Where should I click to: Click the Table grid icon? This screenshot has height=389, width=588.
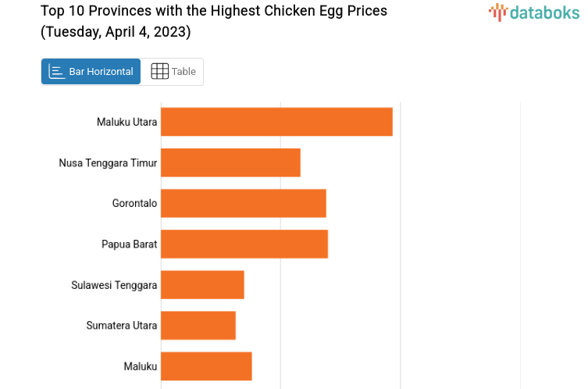[x=159, y=72]
